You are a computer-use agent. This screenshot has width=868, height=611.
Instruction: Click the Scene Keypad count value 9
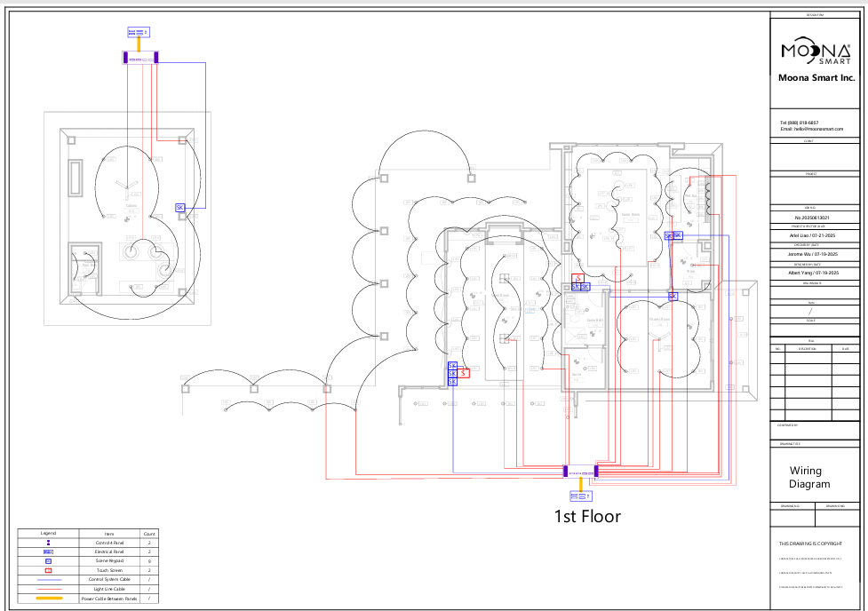(149, 561)
